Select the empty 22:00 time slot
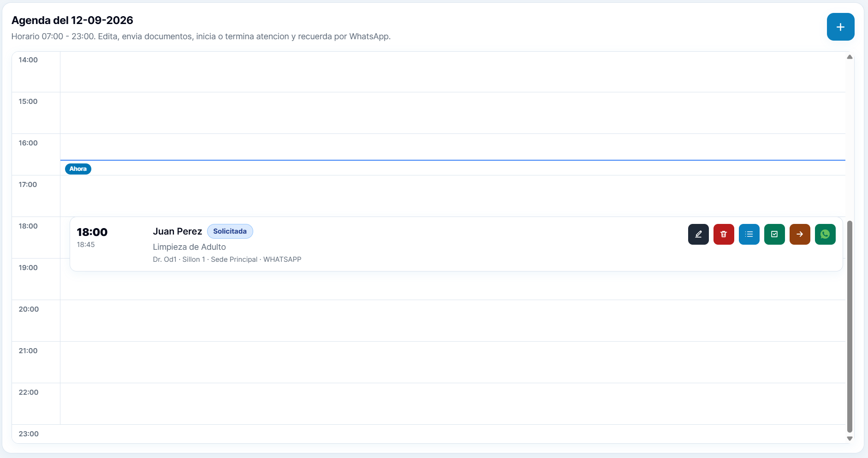The height and width of the screenshot is (458, 868). tap(452, 404)
